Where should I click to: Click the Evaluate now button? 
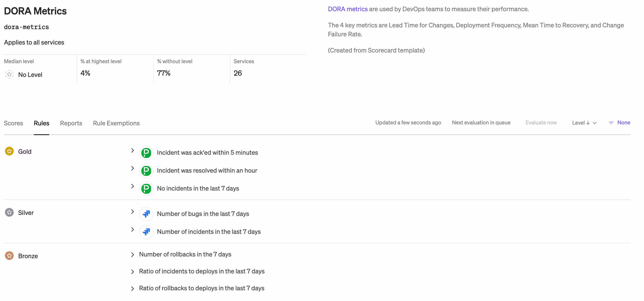pyautogui.click(x=541, y=123)
